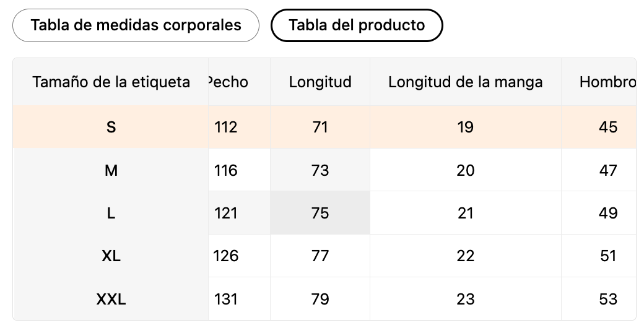Select the S size row label

pyautogui.click(x=111, y=127)
